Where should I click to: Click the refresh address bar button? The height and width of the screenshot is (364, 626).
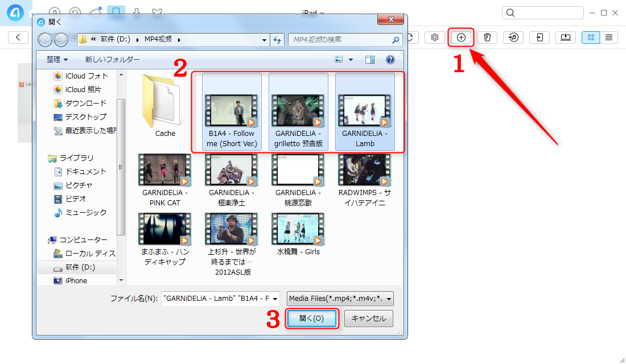tap(277, 40)
